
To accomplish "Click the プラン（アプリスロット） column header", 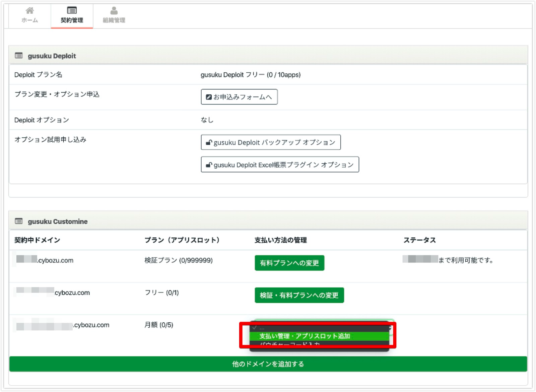I will coord(182,240).
